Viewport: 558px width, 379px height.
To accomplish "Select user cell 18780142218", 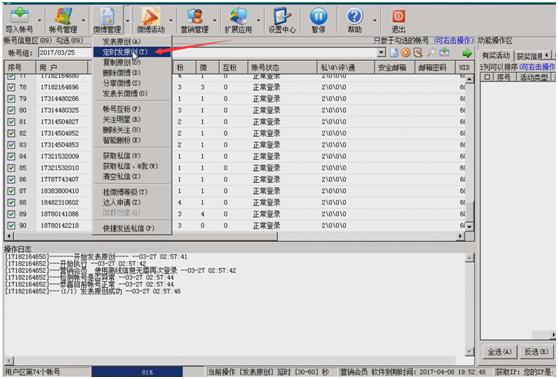I will click(x=60, y=226).
